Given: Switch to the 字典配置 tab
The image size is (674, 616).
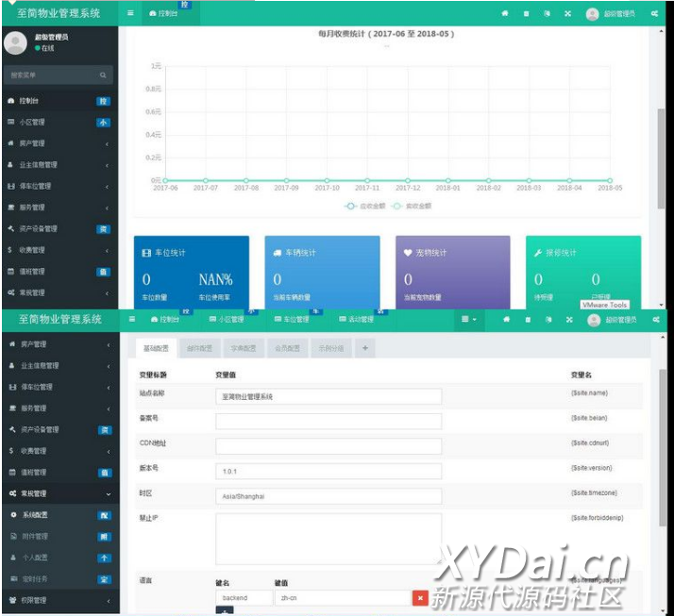Looking at the screenshot, I should [x=244, y=348].
